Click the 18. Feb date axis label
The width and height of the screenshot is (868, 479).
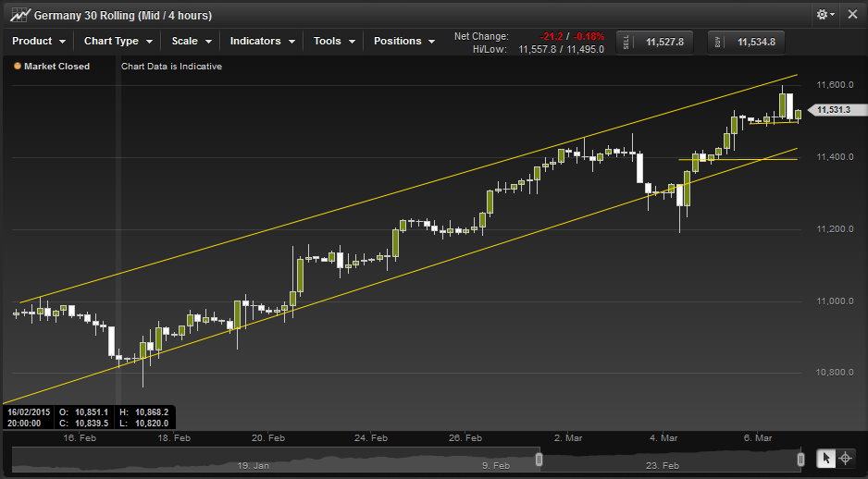tap(174, 438)
